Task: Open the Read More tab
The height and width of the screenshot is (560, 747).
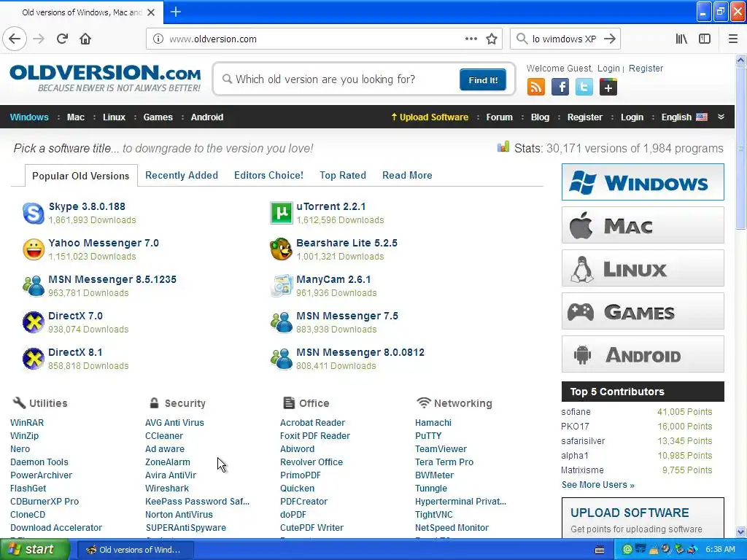Action: [407, 175]
